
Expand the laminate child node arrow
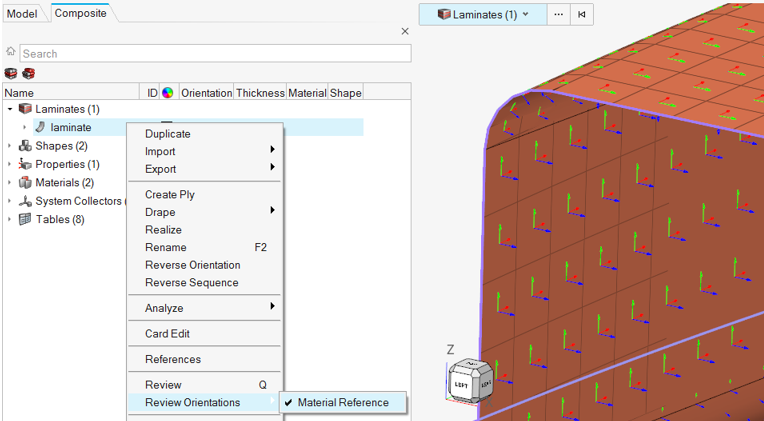25,127
